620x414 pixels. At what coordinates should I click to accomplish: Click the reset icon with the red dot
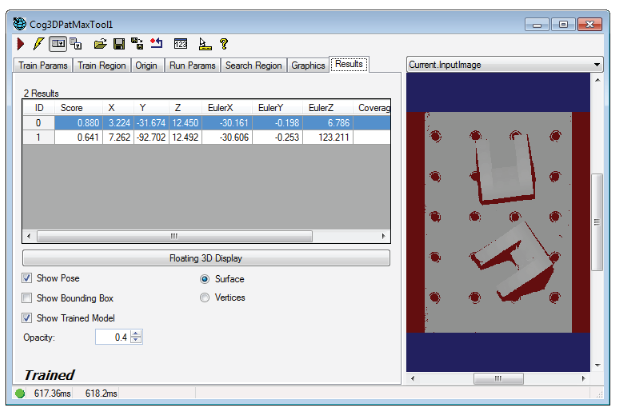157,43
